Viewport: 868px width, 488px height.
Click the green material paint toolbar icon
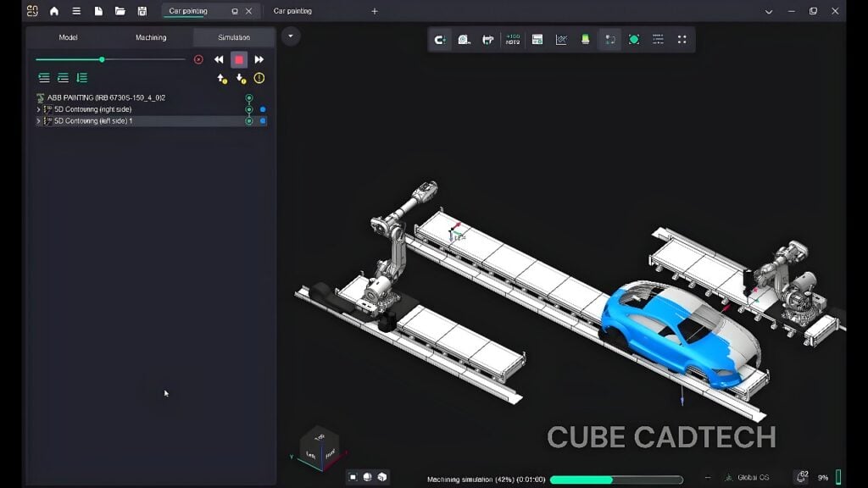coord(585,40)
